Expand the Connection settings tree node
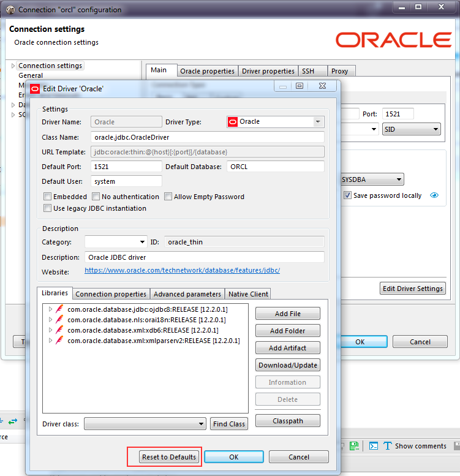The height and width of the screenshot is (476, 460). pyautogui.click(x=13, y=66)
